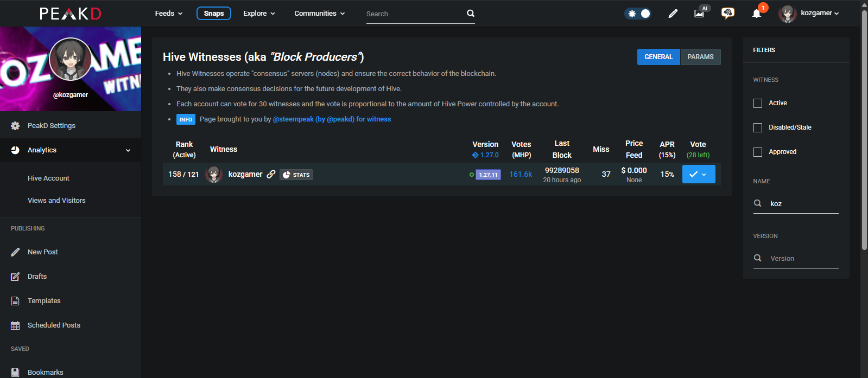Viewport: 868px width, 378px height.
Task: Click the Votes (MHP) column header
Action: (x=521, y=149)
